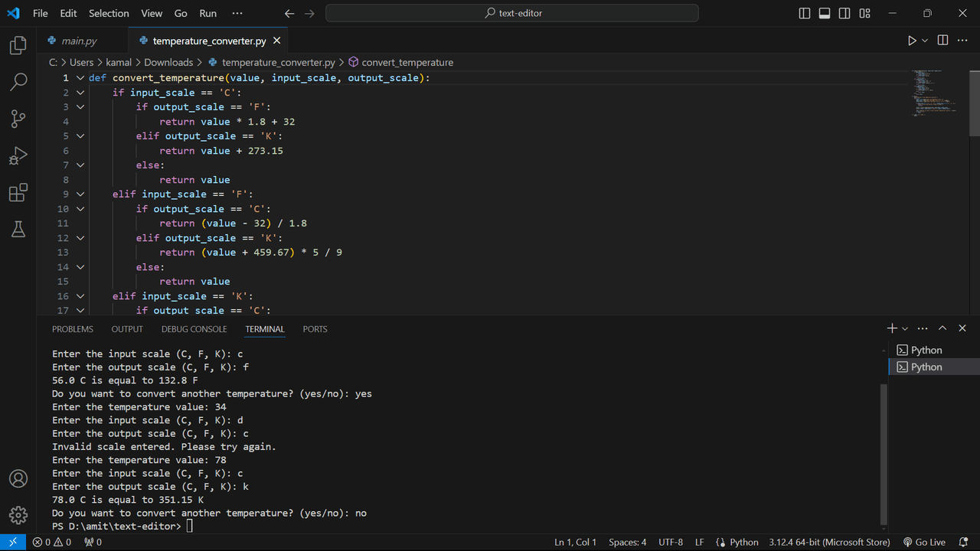Click the Downloads breadcrumb folder
The height and width of the screenshot is (551, 980).
[168, 63]
